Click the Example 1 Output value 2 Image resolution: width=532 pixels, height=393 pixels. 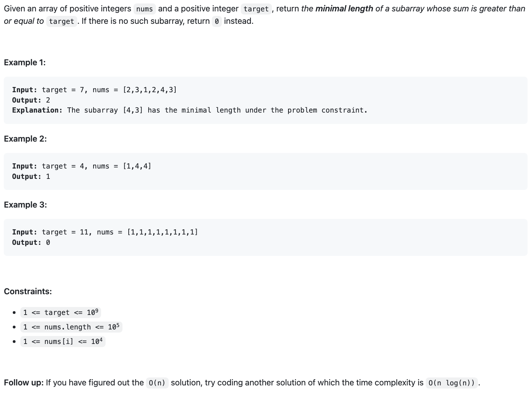click(x=48, y=100)
